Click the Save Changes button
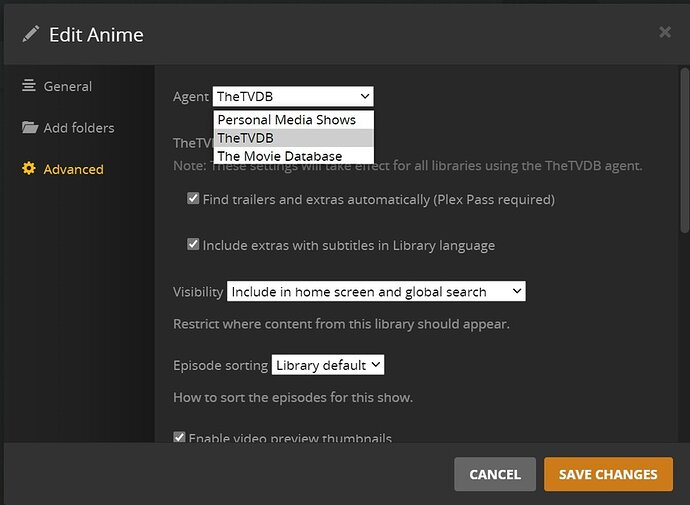 (x=608, y=474)
